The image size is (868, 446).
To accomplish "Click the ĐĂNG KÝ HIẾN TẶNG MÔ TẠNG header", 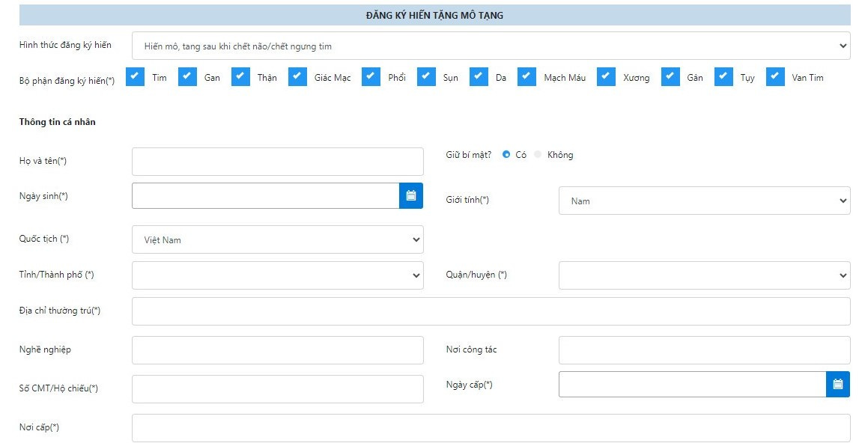I will tap(435, 16).
